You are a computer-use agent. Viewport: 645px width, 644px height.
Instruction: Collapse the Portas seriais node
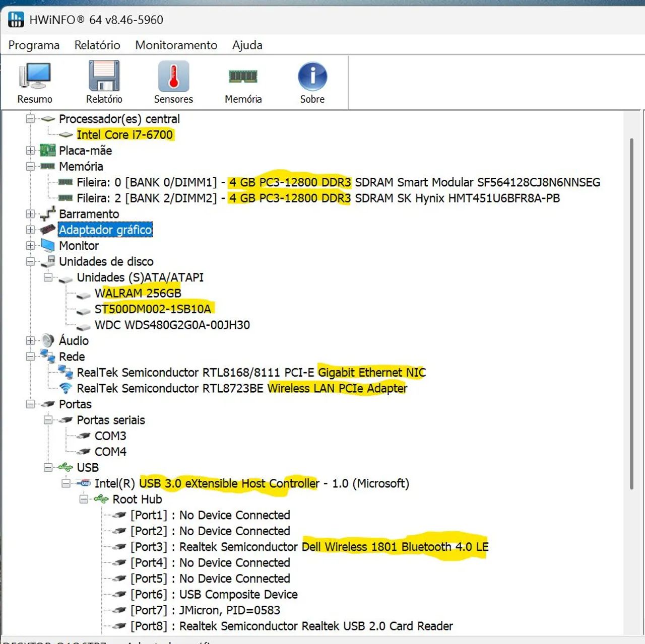(48, 419)
